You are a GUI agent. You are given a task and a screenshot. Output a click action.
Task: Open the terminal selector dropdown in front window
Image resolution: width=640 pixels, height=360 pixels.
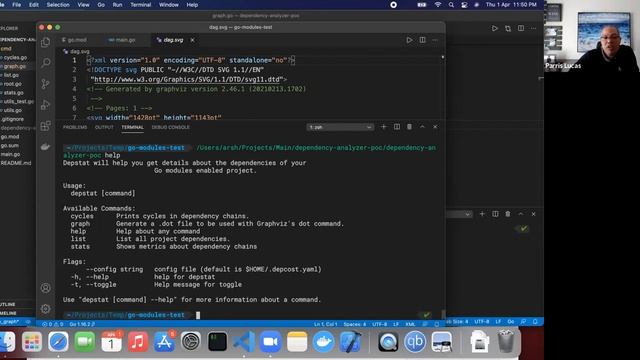(340, 127)
